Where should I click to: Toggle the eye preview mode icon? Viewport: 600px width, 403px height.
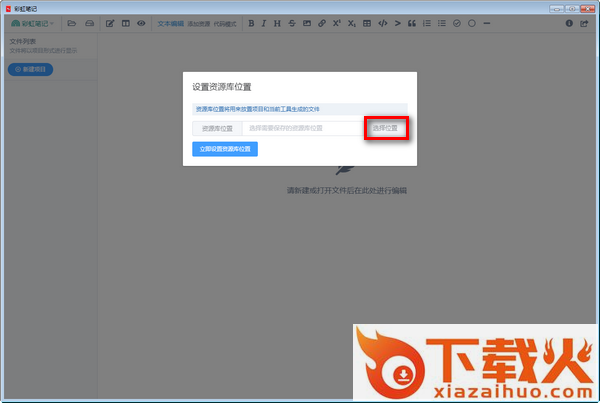(141, 23)
